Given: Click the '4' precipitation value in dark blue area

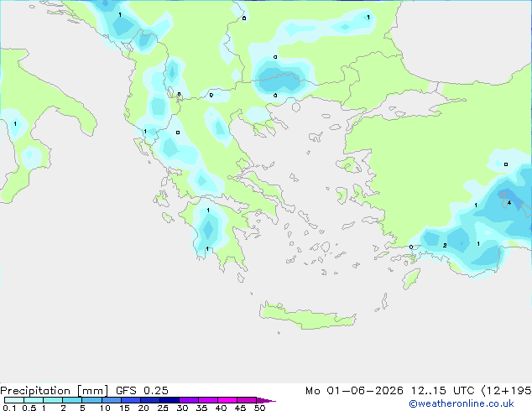Looking at the screenshot, I should pyautogui.click(x=509, y=203).
